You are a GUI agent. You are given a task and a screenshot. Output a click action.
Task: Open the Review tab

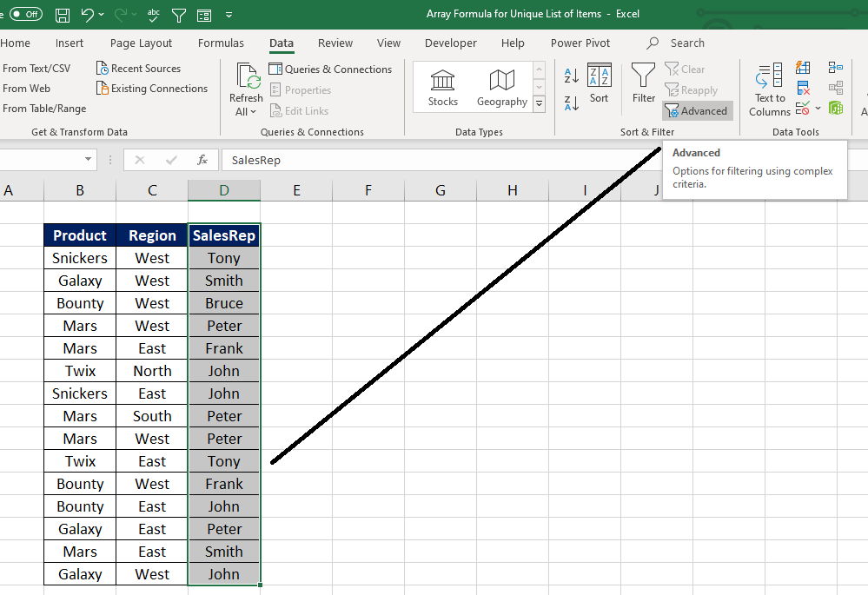point(335,43)
